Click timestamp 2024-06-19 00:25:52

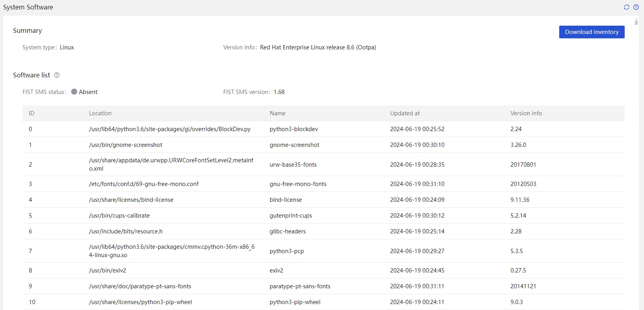[x=417, y=129]
